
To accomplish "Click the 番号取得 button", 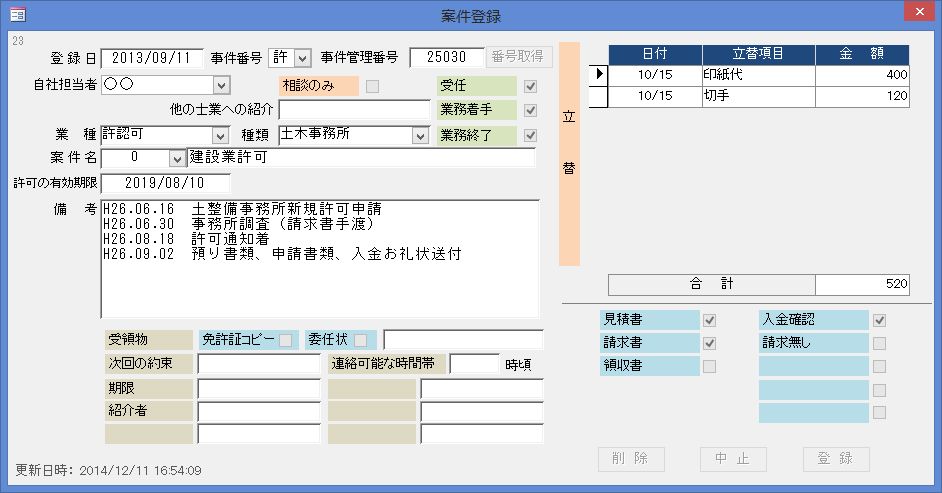I will click(x=519, y=57).
